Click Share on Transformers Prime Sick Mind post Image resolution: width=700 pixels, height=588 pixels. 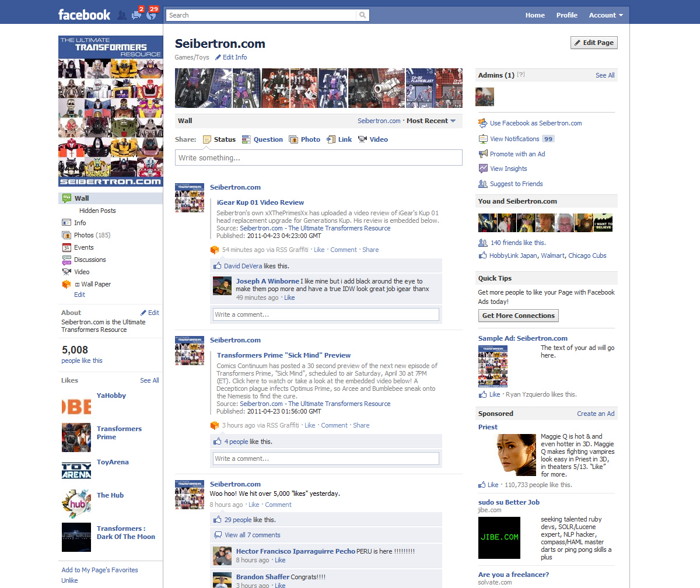(361, 425)
